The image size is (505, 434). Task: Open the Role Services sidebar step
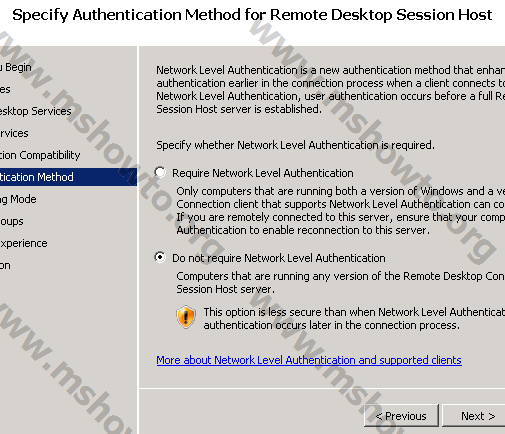[x=14, y=133]
